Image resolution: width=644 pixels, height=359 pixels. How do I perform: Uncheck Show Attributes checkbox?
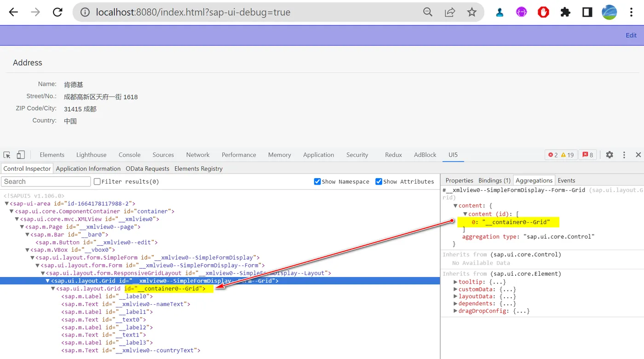pyautogui.click(x=379, y=181)
